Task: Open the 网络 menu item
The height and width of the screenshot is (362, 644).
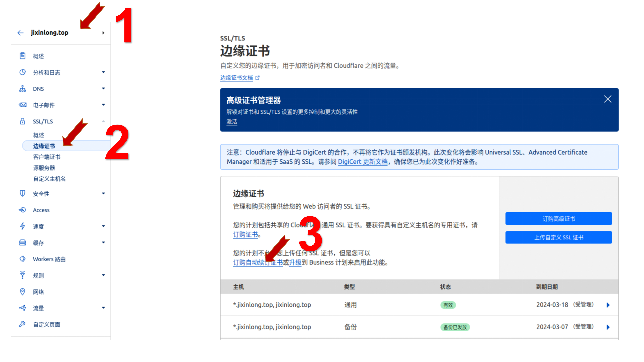Action: coord(39,292)
